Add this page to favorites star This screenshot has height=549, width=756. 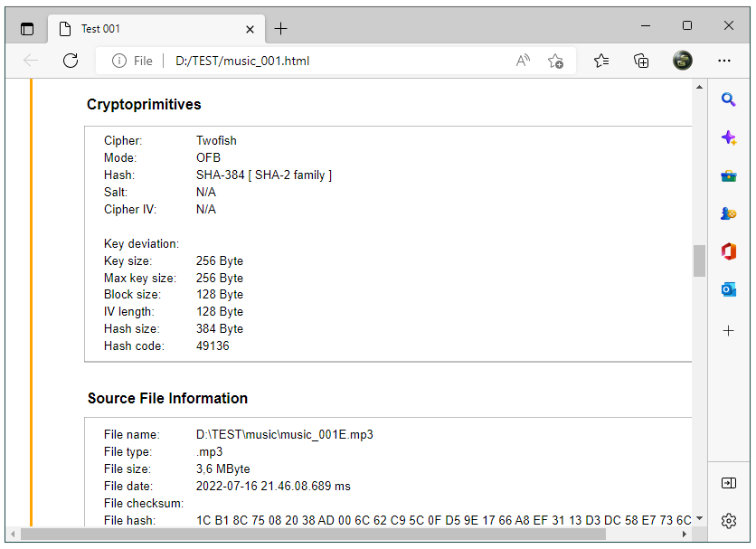555,61
